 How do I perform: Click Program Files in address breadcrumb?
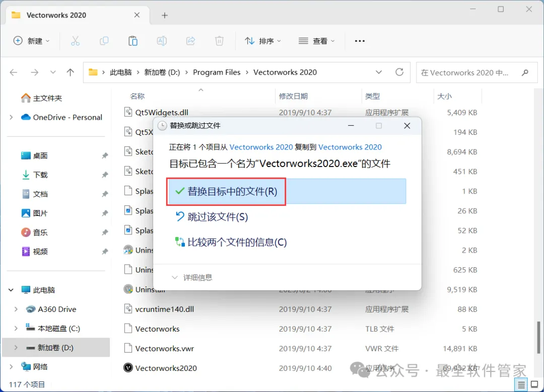(217, 72)
